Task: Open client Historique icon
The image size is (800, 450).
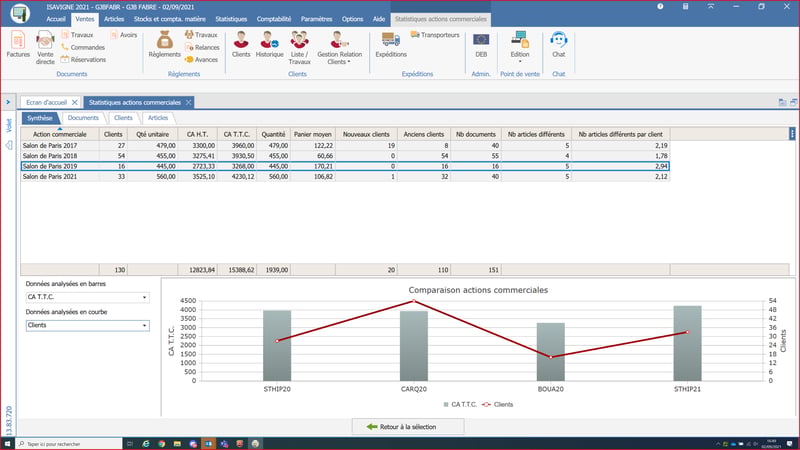Action: 269,44
